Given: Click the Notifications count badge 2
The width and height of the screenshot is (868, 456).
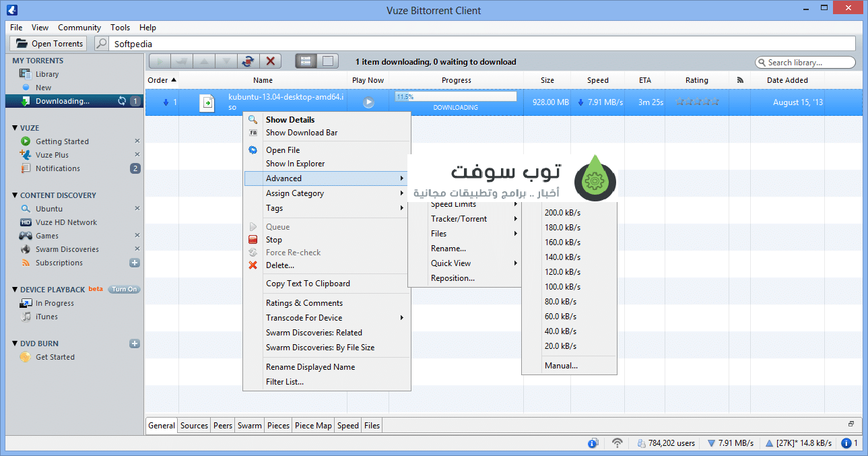Looking at the screenshot, I should (x=135, y=168).
